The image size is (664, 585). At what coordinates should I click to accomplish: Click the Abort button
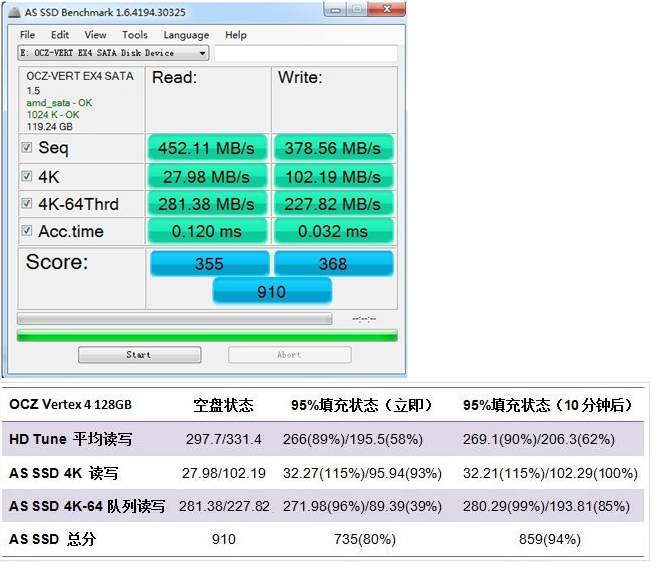pos(290,355)
